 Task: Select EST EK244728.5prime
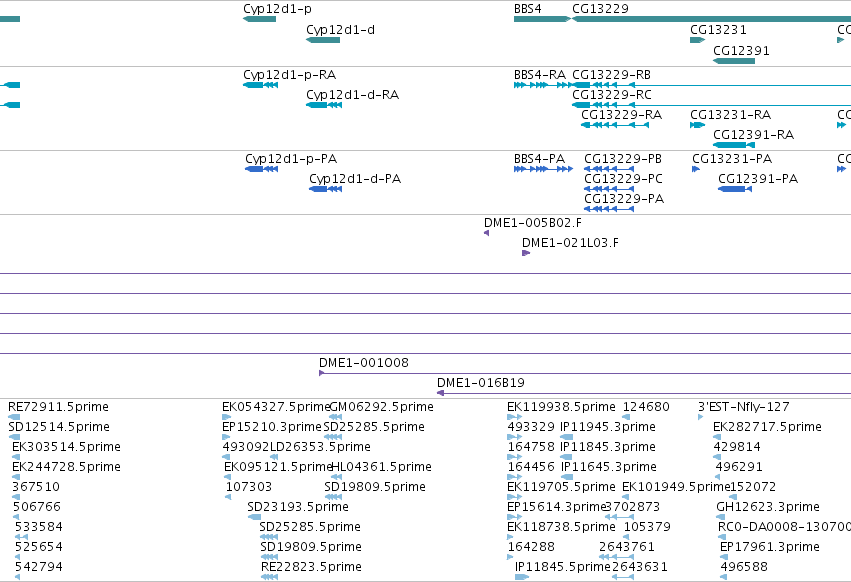click(16, 477)
